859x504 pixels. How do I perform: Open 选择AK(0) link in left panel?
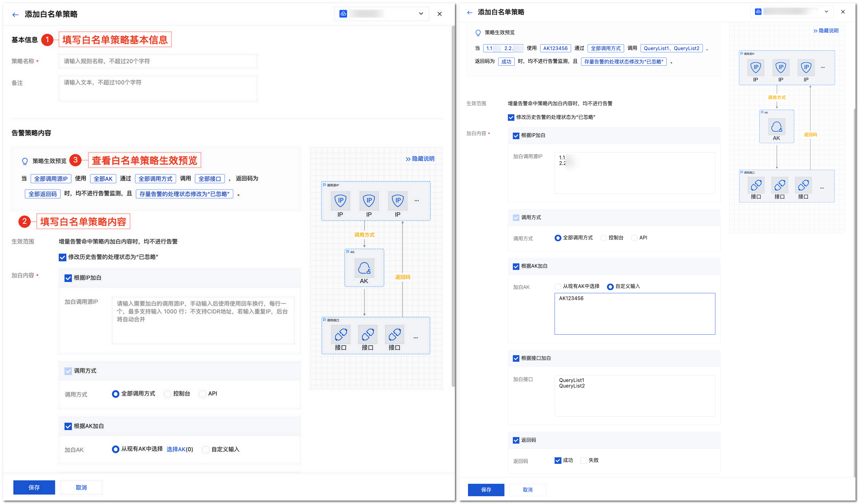point(180,450)
